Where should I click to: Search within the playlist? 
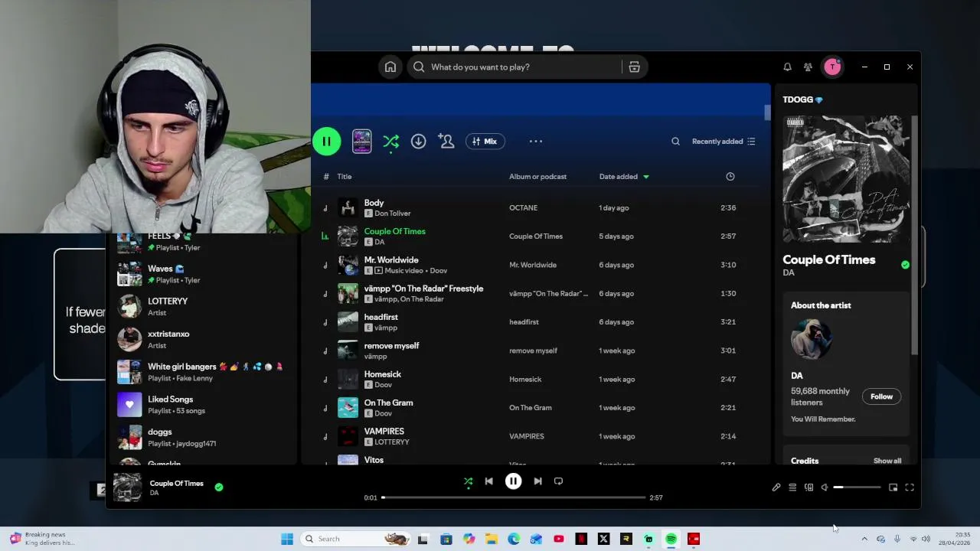coord(675,142)
